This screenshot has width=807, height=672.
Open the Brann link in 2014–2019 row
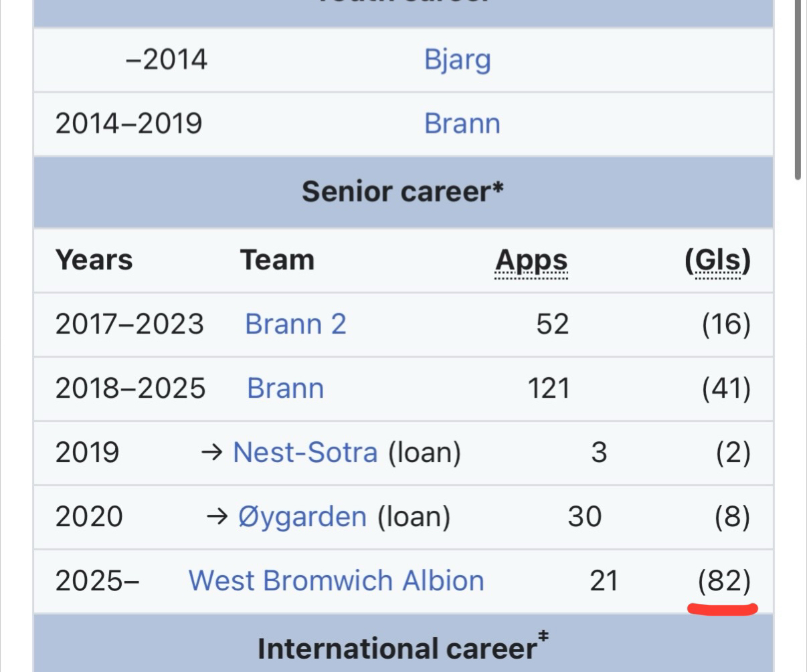pyautogui.click(x=462, y=124)
